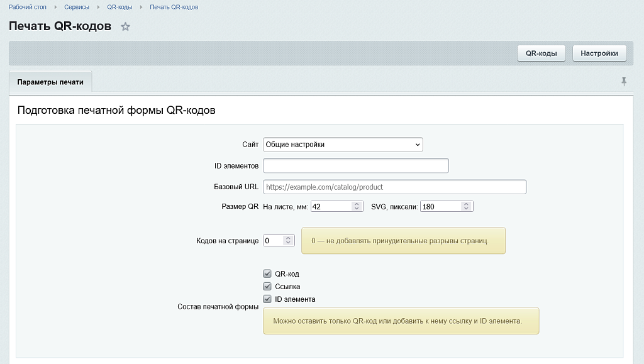Open the QR-коды button
Image resolution: width=644 pixels, height=364 pixels.
[541, 53]
